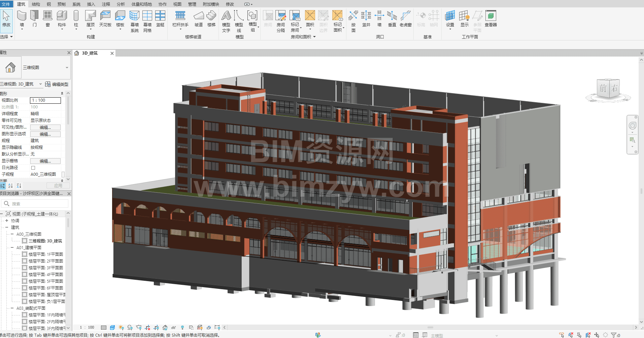The image size is (644, 338).
Task: Collapse the A03_装配式平面 node
Action: coord(12,308)
